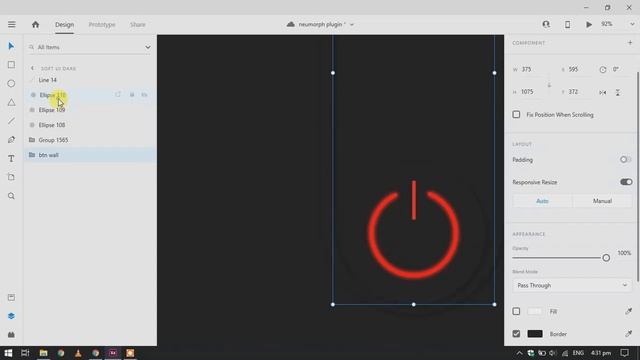Lock the Ellipse 110 layer

coord(132,95)
